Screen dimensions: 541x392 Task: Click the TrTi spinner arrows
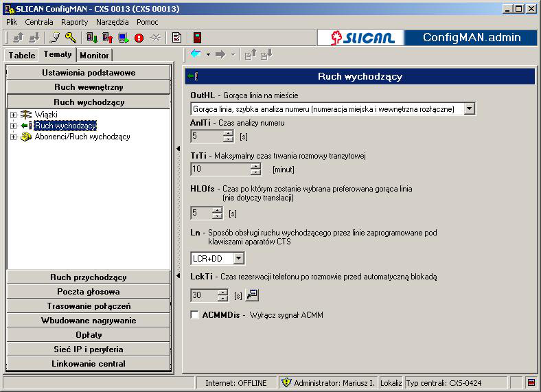click(x=255, y=169)
